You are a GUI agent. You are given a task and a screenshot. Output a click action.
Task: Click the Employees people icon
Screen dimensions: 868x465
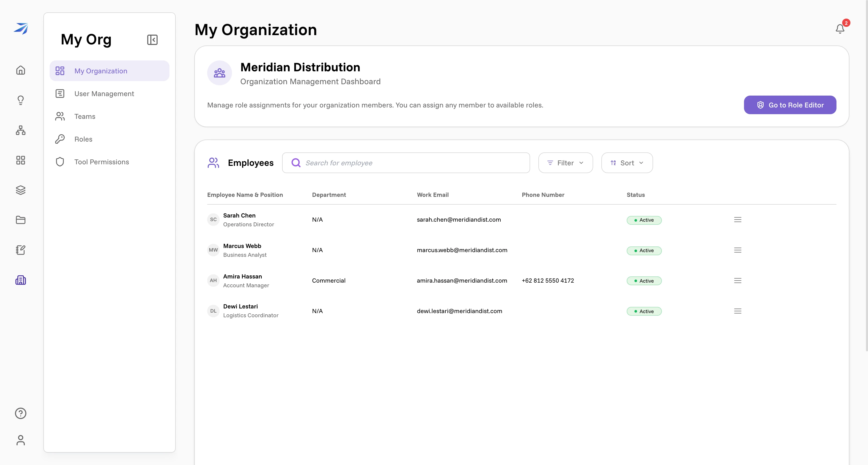[213, 163]
